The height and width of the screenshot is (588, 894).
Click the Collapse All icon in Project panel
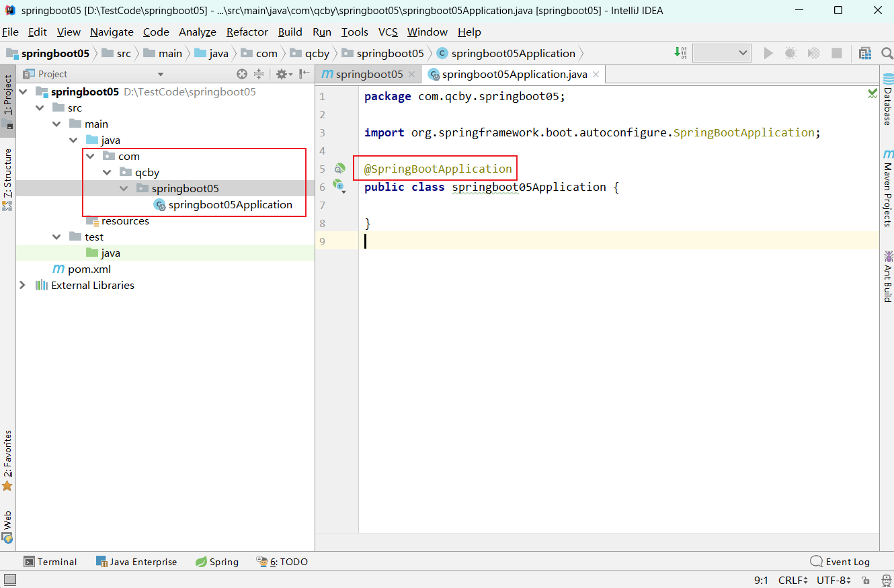point(259,74)
